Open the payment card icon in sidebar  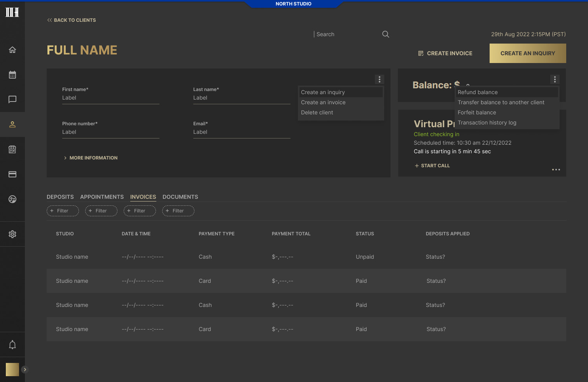click(12, 174)
